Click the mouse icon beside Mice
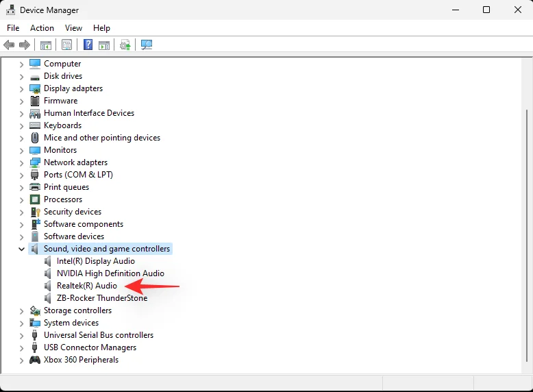The width and height of the screenshot is (533, 392). [35, 138]
